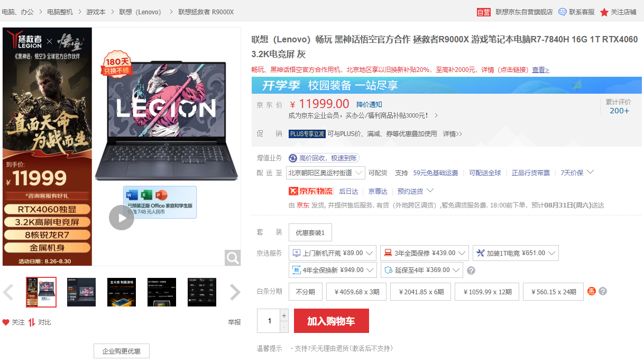Open 4年全保换新 ¥949.00 service dropdown
The image size is (644, 361).
point(333,270)
